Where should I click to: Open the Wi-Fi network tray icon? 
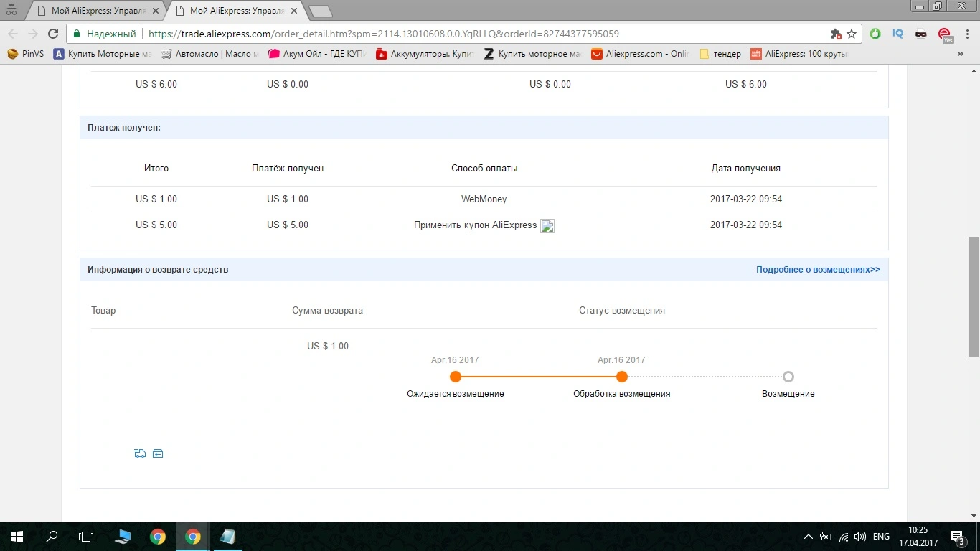tap(844, 537)
